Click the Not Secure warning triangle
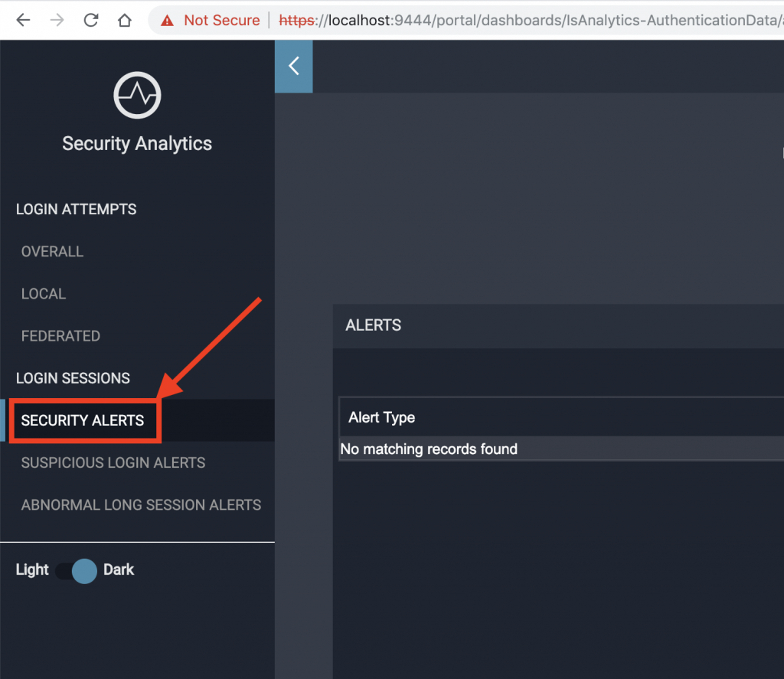 [167, 21]
